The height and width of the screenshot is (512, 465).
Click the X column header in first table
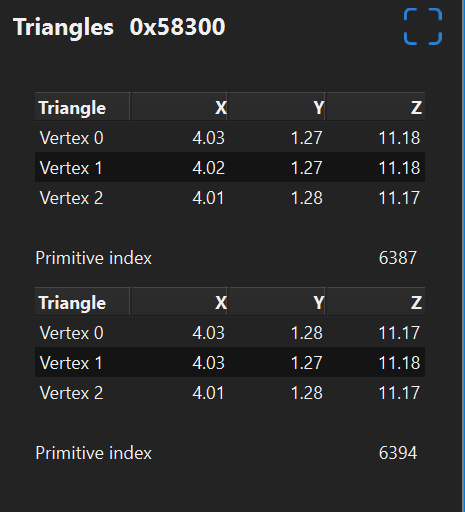[x=179, y=107]
